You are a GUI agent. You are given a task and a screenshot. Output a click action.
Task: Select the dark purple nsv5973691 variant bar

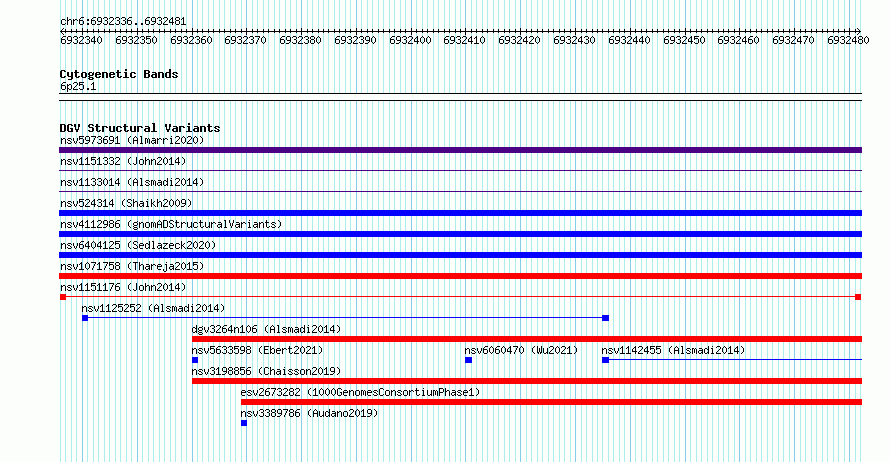pyautogui.click(x=460, y=150)
